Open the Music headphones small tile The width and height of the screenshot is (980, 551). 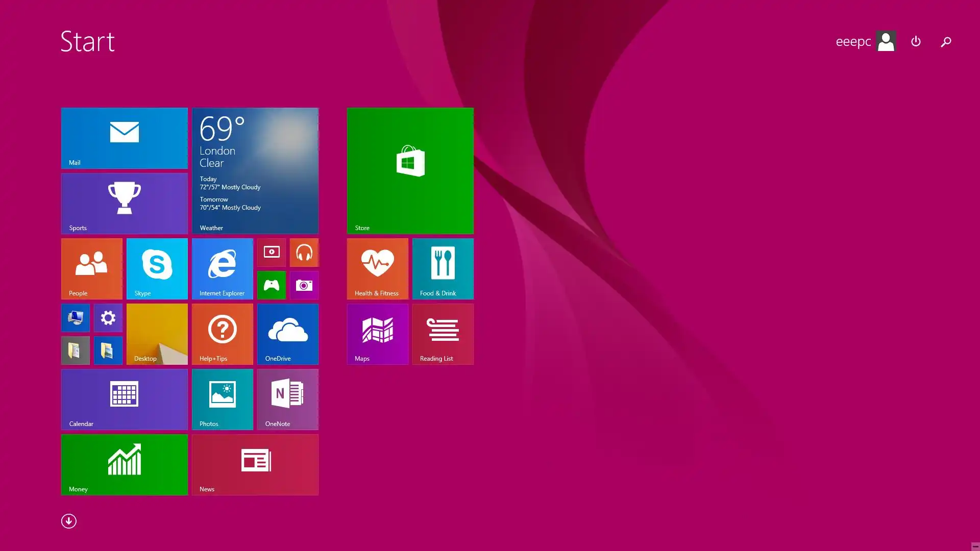point(304,252)
